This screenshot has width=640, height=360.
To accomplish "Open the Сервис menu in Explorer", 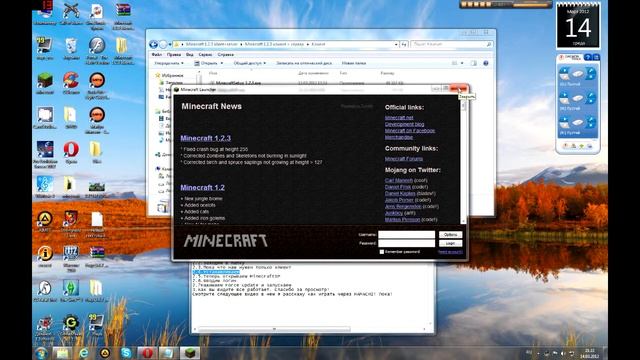I will pyautogui.click(x=205, y=54).
